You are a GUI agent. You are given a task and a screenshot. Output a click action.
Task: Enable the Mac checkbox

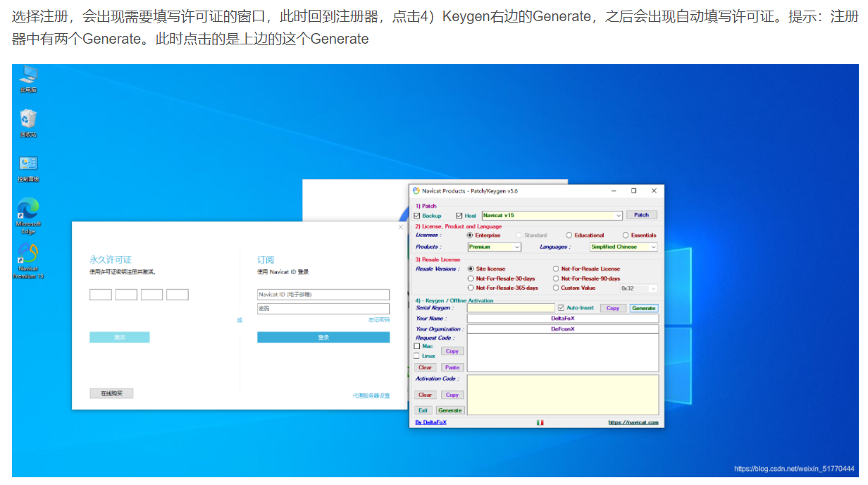[417, 346]
